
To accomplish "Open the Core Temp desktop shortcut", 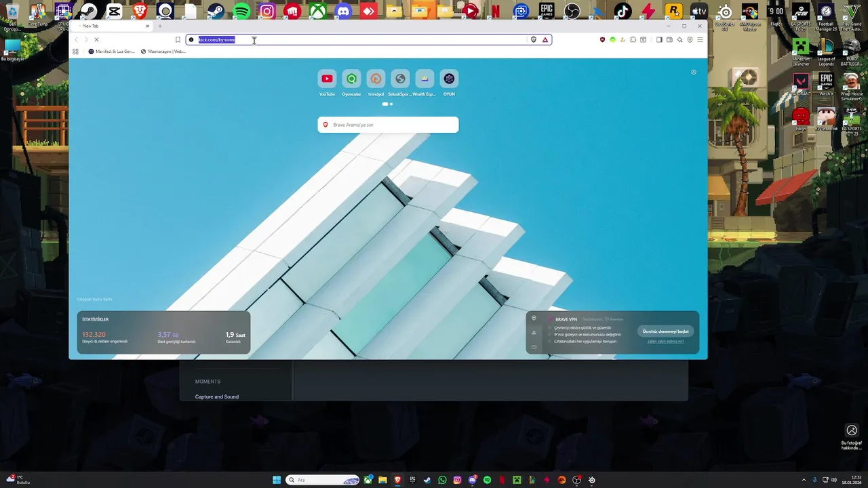I will point(37,15).
